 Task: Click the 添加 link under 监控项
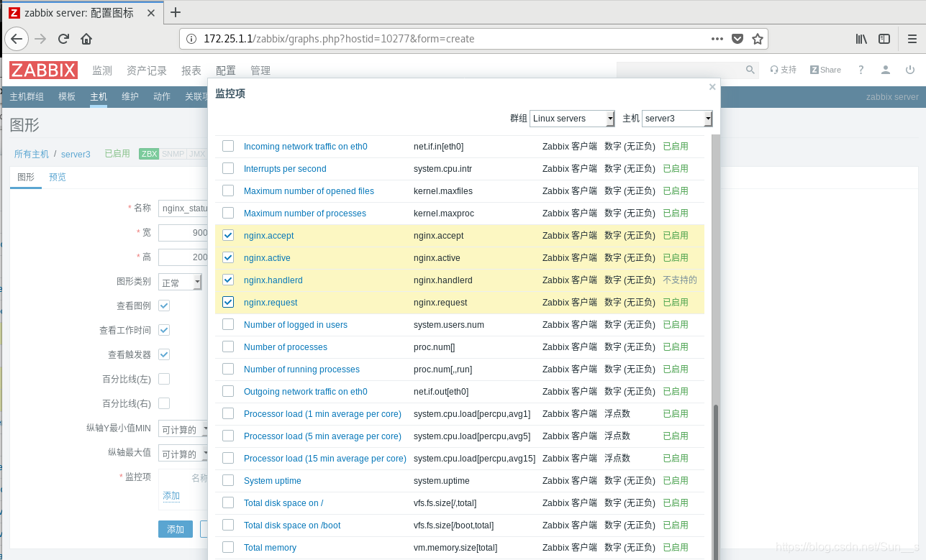171,495
